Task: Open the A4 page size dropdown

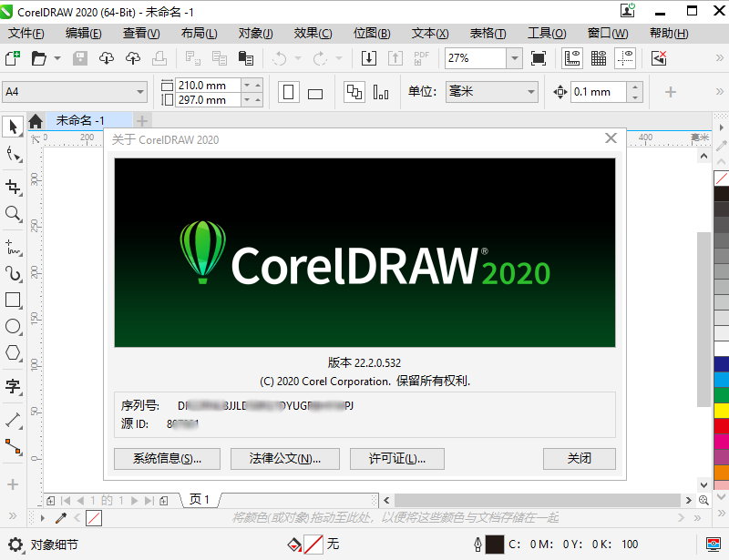Action: coord(140,92)
